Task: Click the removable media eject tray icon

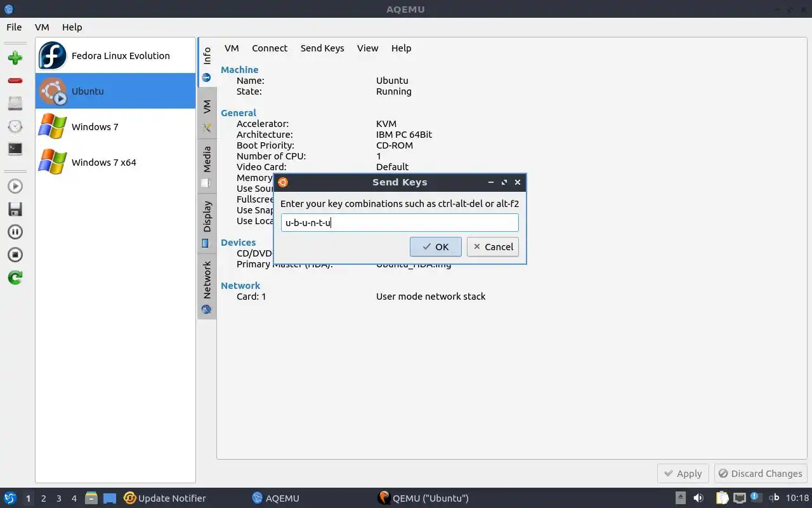Action: (681, 498)
